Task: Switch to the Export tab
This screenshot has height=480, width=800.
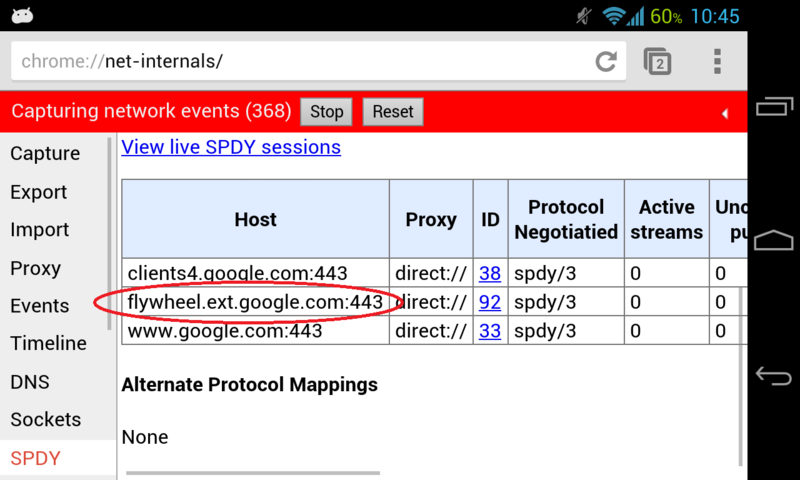Action: pyautogui.click(x=39, y=192)
